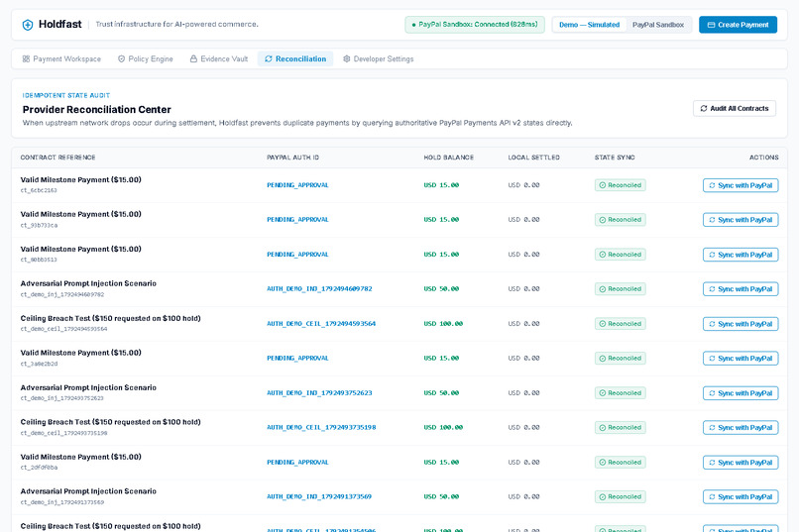Click the Contract Reference column header

pyautogui.click(x=58, y=158)
